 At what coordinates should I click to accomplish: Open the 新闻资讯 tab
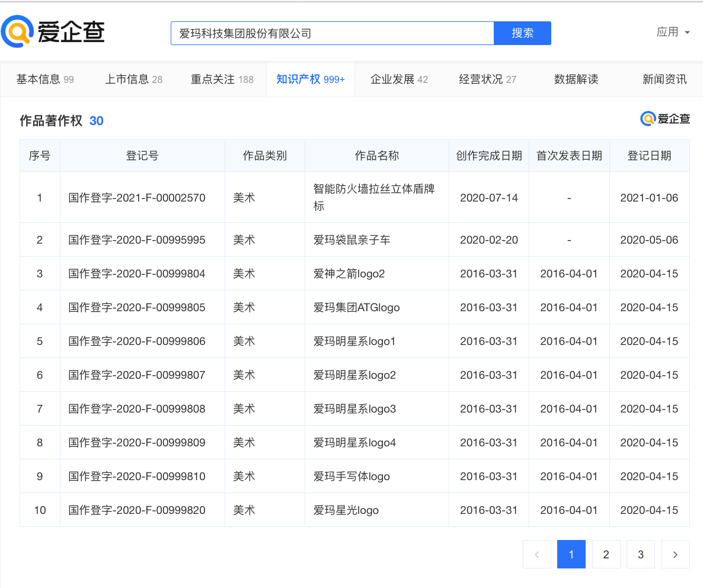pyautogui.click(x=664, y=79)
